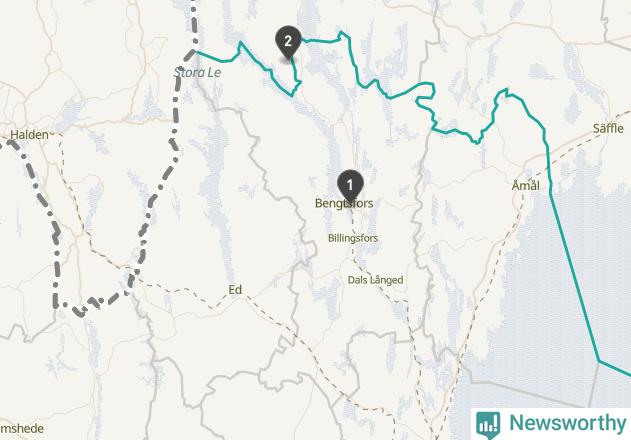This screenshot has height=440, width=631.
Task: Select the Halden town label
Action: (29, 135)
